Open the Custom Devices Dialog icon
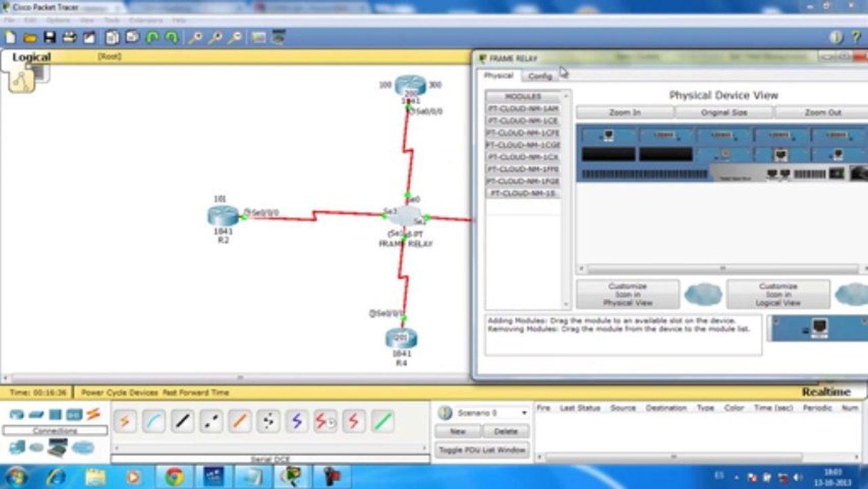Image resolution: width=868 pixels, height=489 pixels. click(278, 37)
